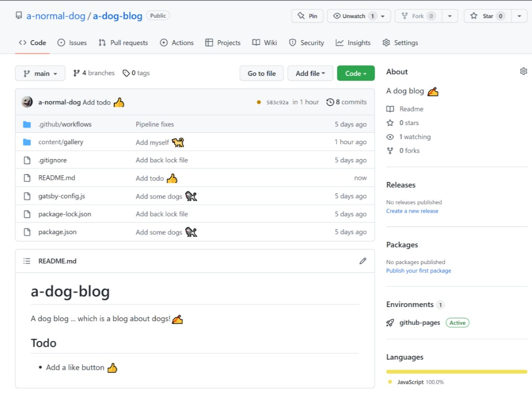The height and width of the screenshot is (394, 532).
Task: Click the clock history icon by 8 commits
Action: click(x=330, y=102)
